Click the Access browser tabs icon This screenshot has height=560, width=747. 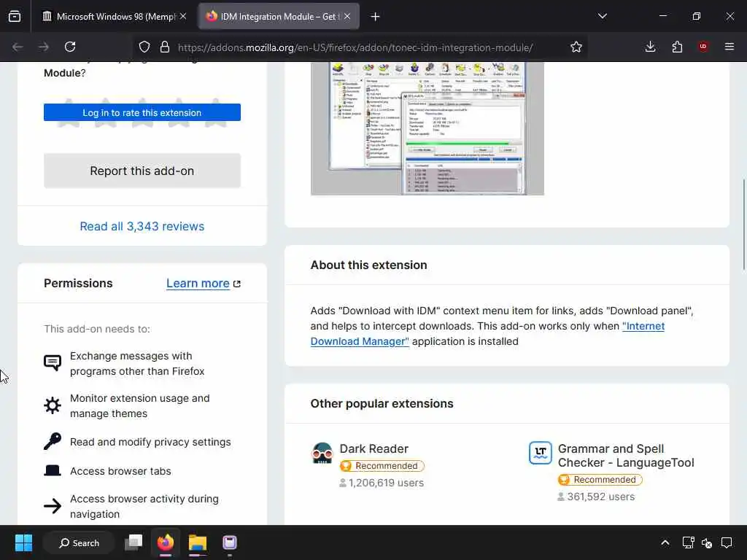point(53,470)
